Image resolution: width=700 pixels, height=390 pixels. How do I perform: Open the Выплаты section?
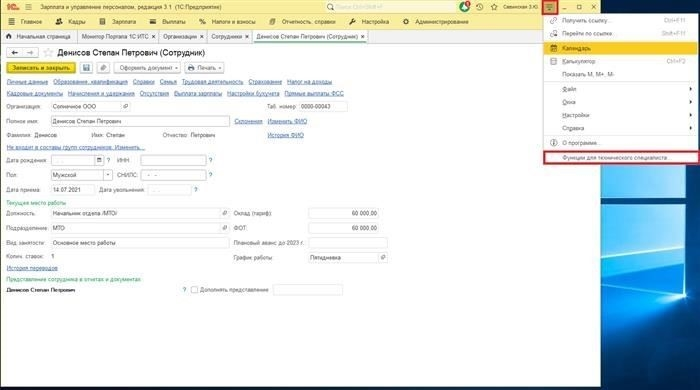point(167,21)
